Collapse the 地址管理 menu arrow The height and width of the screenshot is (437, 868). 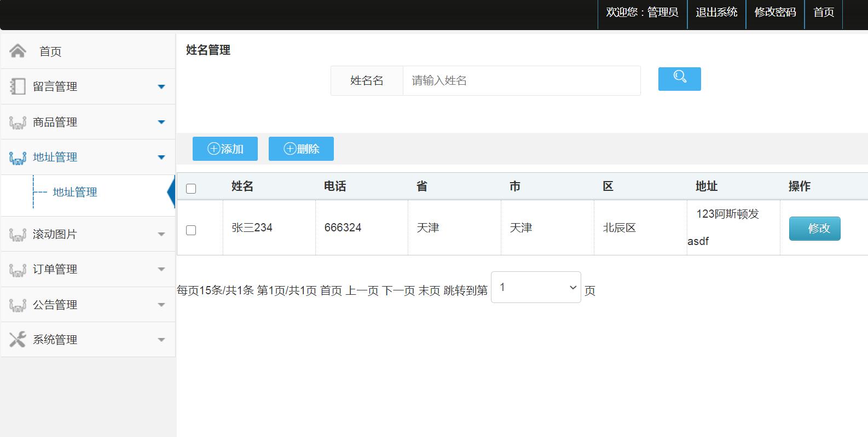point(161,158)
